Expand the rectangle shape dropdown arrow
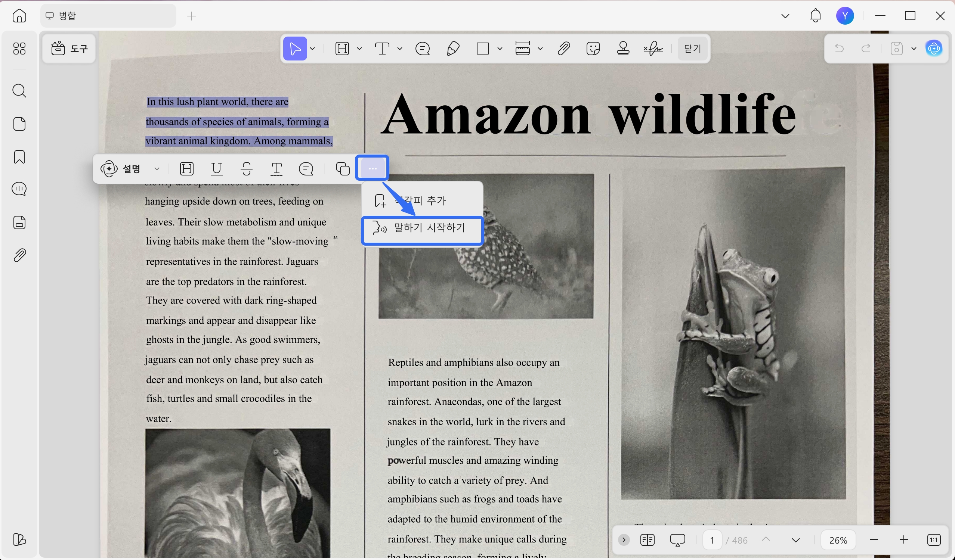Screen dimensions: 955x560 click(500, 49)
